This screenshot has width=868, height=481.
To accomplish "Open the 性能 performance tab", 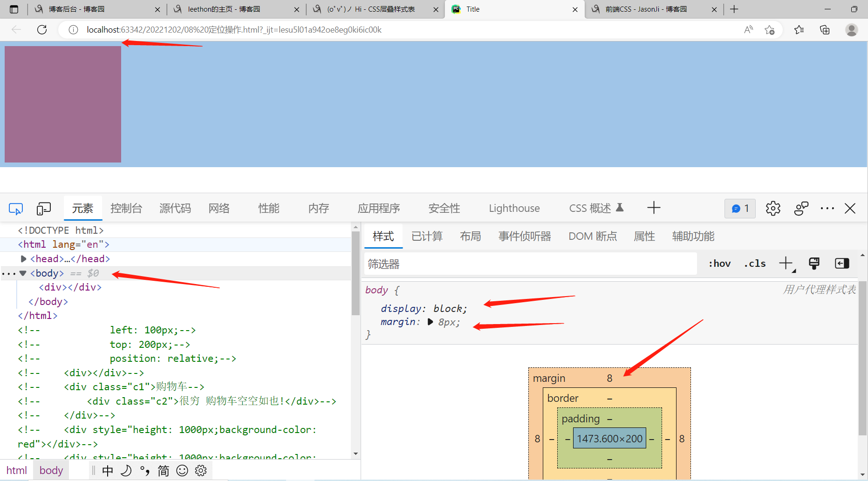I will pyautogui.click(x=269, y=208).
